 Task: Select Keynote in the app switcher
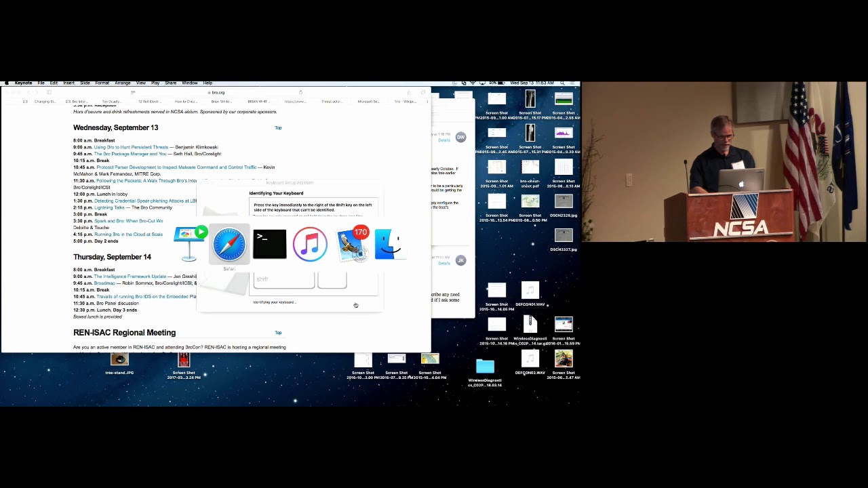pyautogui.click(x=190, y=244)
